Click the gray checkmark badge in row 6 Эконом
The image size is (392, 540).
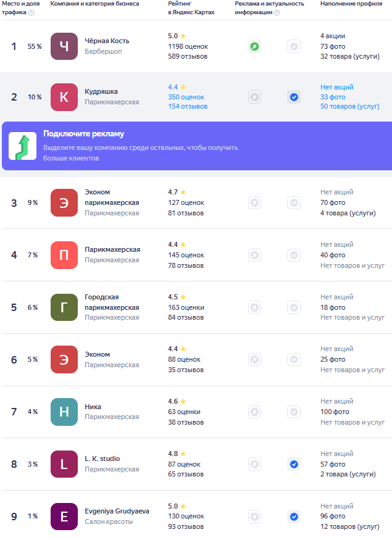coord(294,360)
